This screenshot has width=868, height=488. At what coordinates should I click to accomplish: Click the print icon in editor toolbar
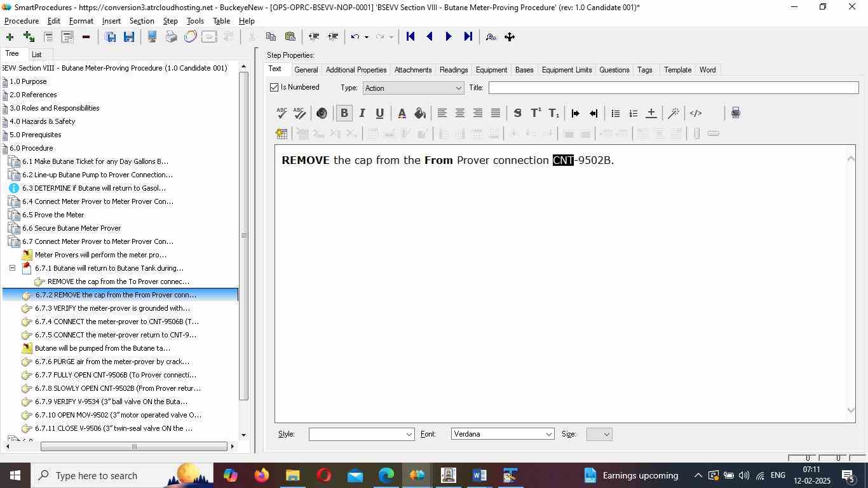pyautogui.click(x=735, y=113)
